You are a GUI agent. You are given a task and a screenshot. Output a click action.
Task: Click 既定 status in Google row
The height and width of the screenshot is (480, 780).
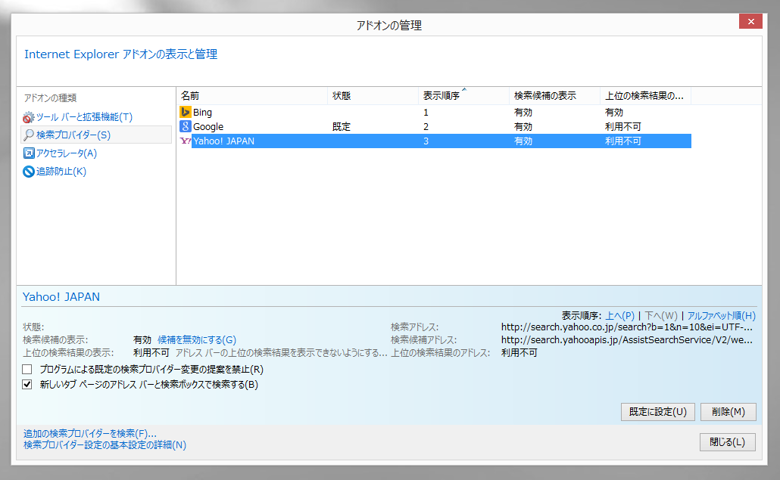pyautogui.click(x=341, y=127)
